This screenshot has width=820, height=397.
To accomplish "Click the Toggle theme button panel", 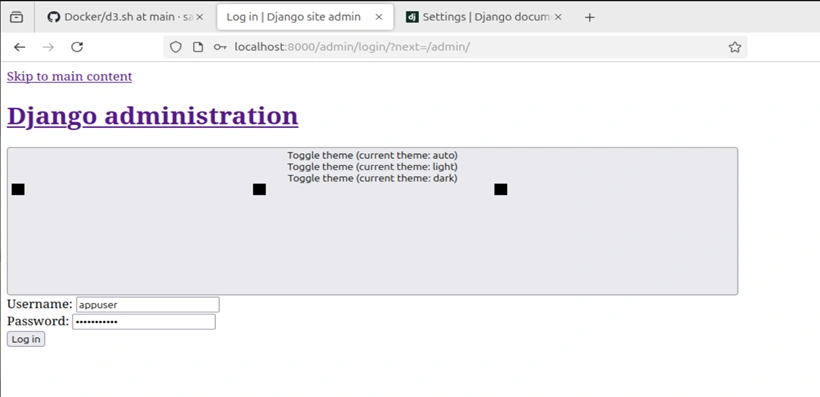I will coord(372,221).
